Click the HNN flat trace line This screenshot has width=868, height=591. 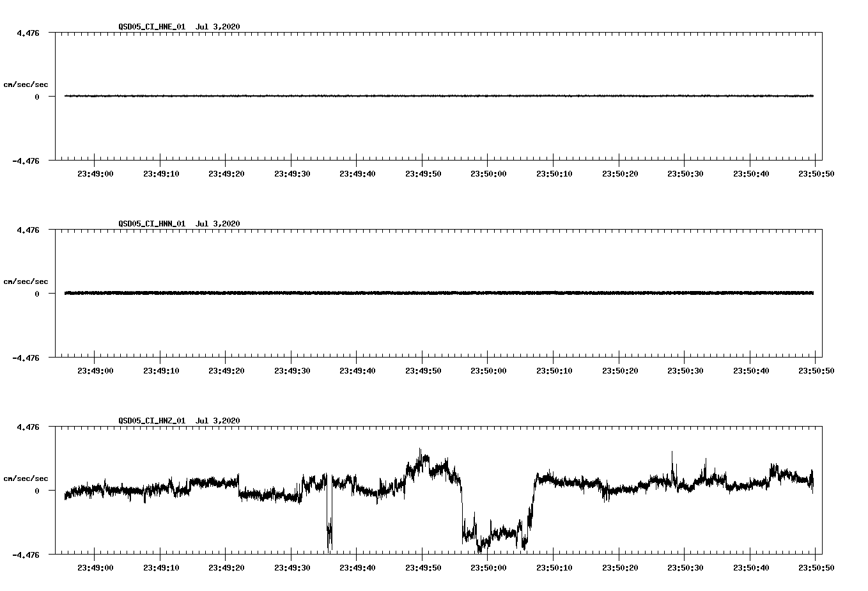(x=439, y=293)
